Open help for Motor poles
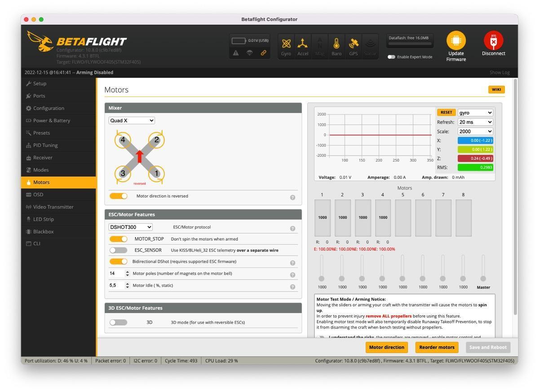The width and height of the screenshot is (539, 392). pyautogui.click(x=292, y=274)
